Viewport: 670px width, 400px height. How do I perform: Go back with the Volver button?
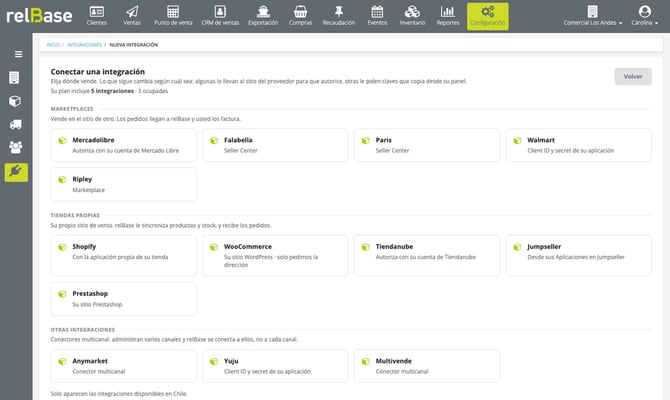pyautogui.click(x=633, y=76)
